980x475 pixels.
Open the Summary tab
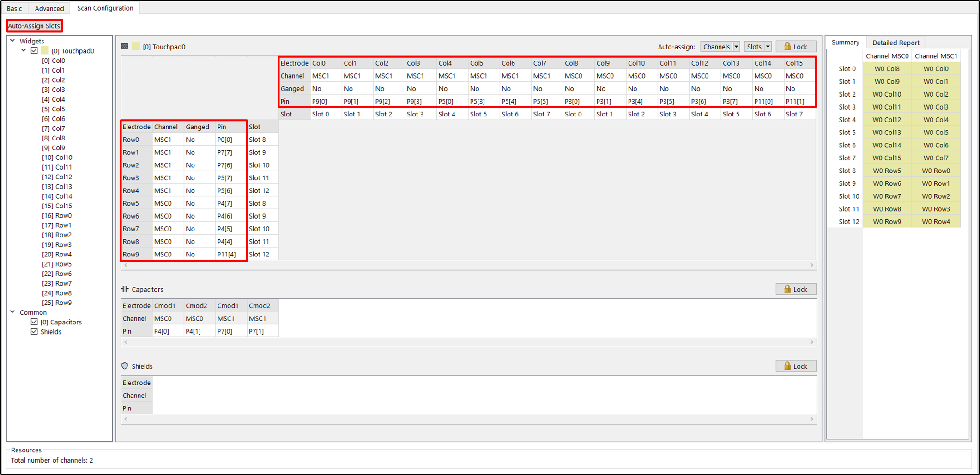click(x=846, y=42)
